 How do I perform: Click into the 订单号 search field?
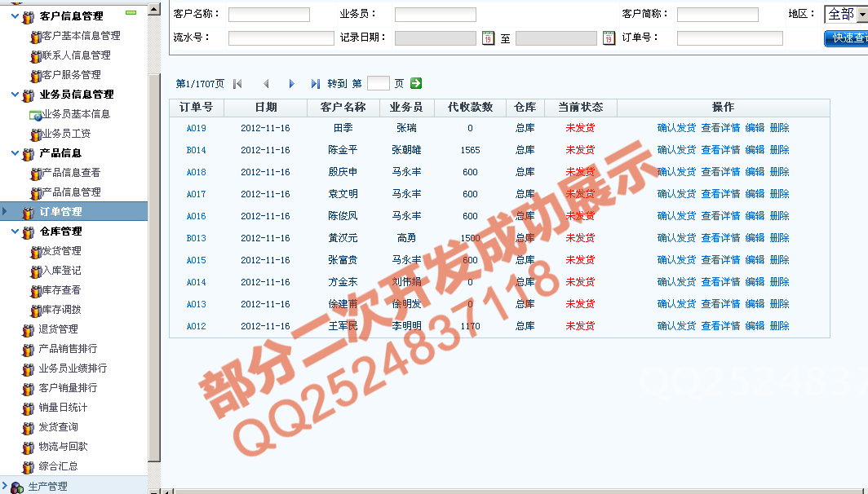729,38
